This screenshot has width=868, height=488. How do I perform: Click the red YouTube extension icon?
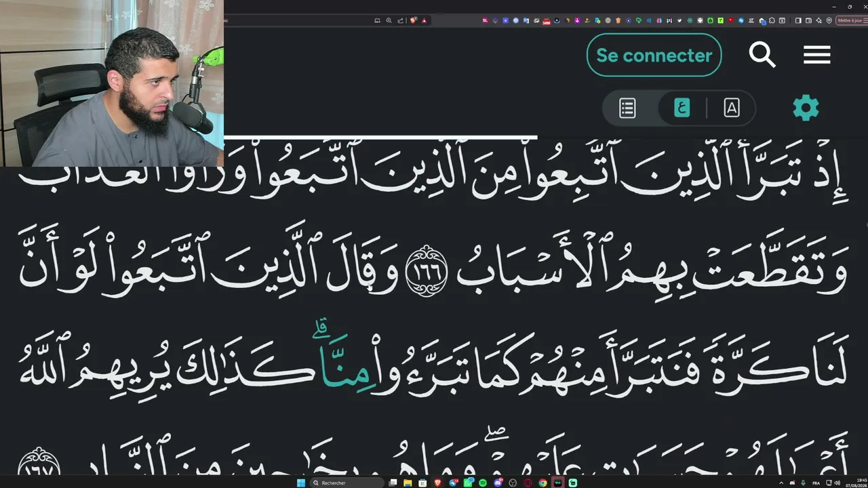[x=731, y=20]
